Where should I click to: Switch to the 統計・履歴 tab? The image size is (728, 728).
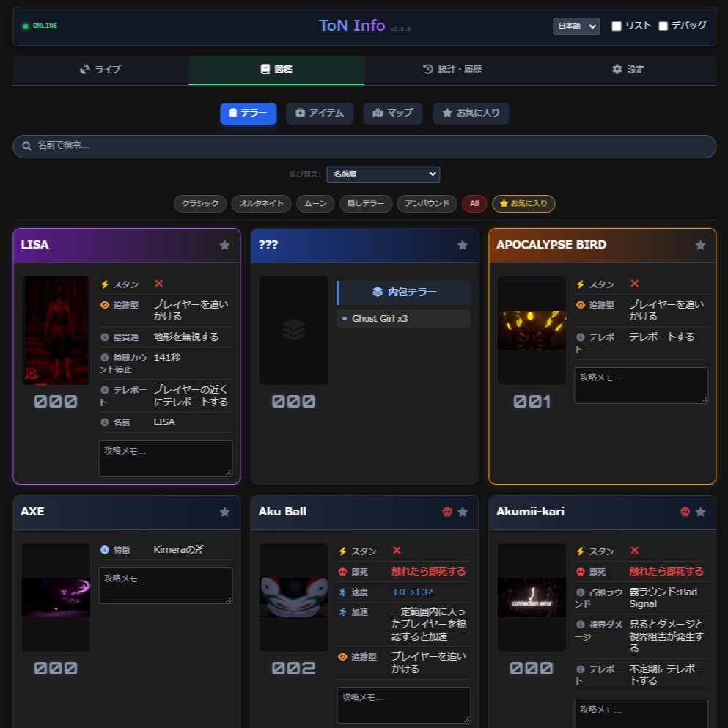click(452, 69)
